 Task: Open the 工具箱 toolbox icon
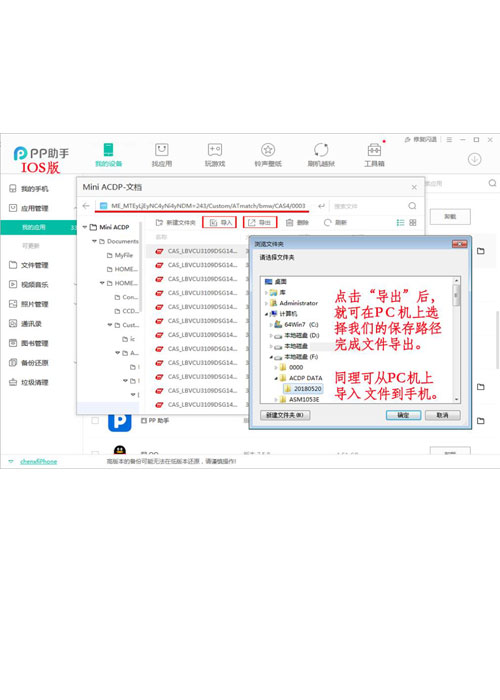point(374,150)
